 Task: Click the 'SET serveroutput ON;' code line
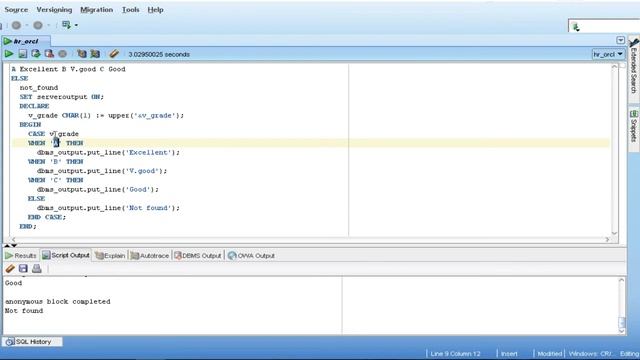62,97
